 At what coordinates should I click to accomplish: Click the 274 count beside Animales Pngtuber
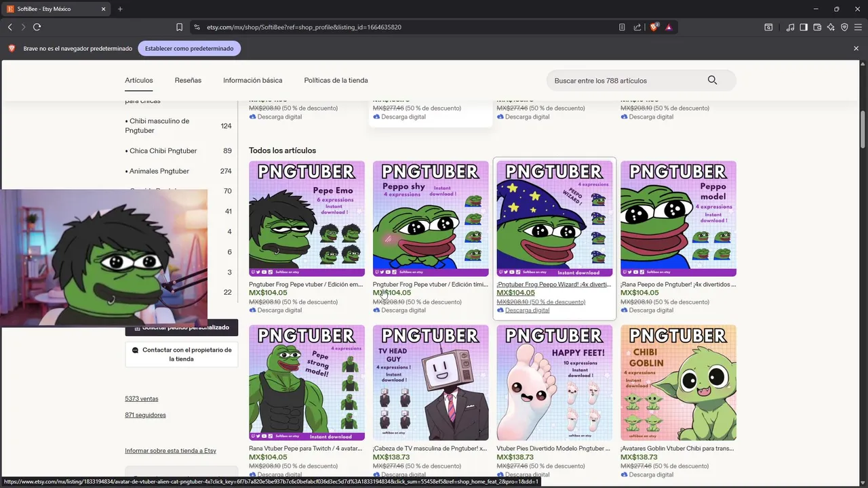point(226,171)
